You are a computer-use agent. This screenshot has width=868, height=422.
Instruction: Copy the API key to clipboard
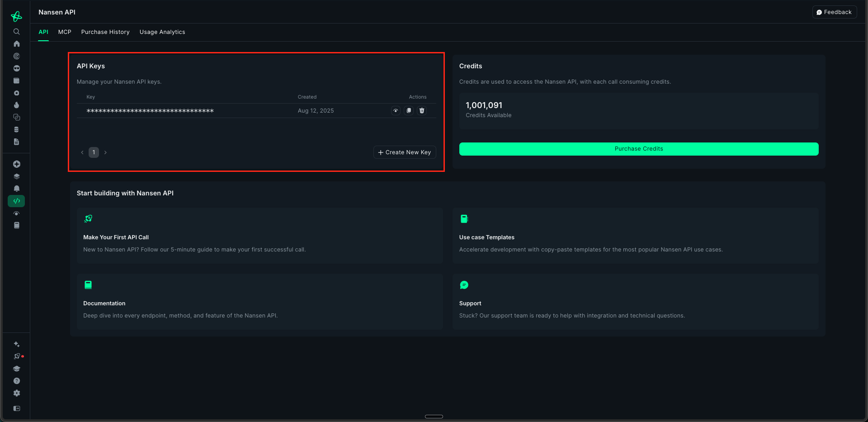[x=409, y=111]
